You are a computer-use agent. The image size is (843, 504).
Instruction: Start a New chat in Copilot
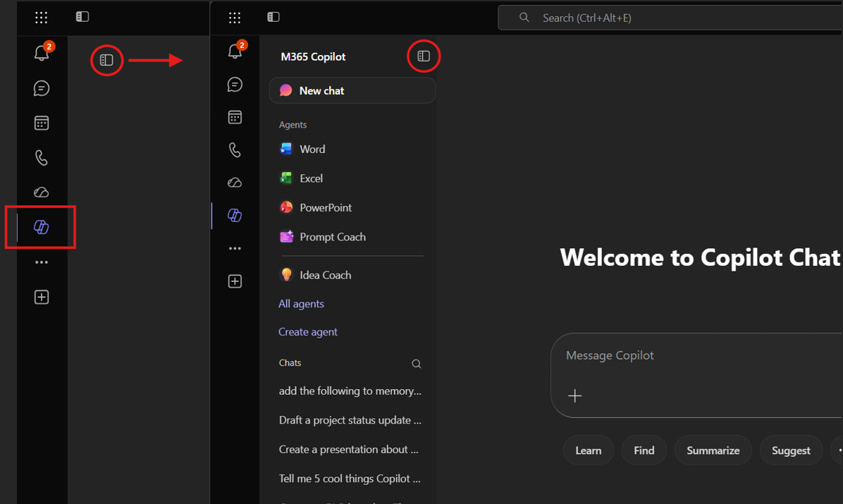click(352, 90)
